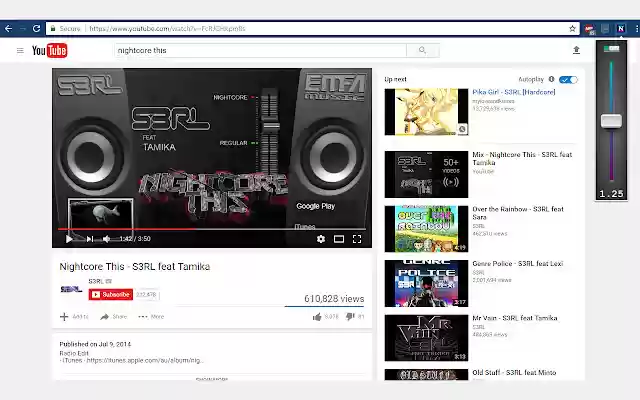Click the playback speed slider handle
Screen dimensions: 640x400
click(x=611, y=121)
